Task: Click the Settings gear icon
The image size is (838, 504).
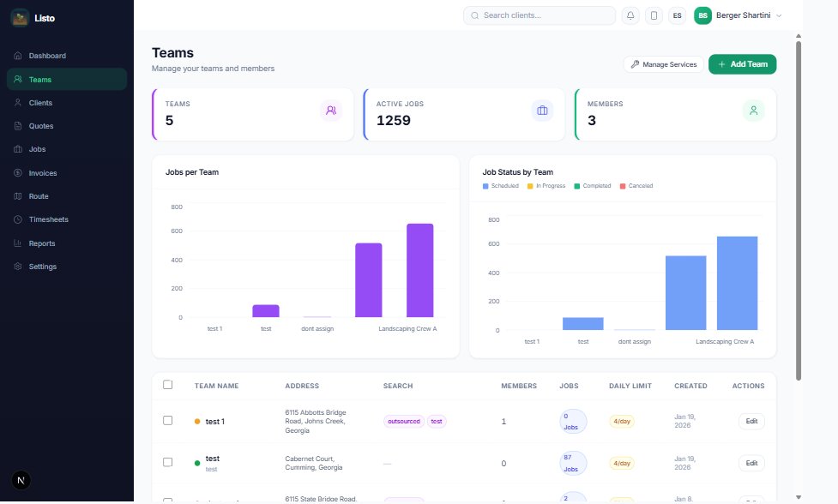Action: (x=18, y=267)
